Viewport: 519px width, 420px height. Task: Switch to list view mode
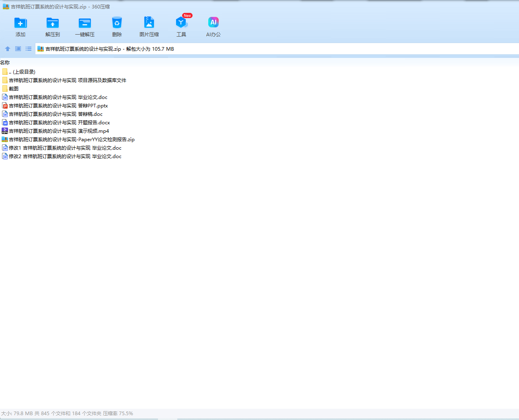click(29, 49)
